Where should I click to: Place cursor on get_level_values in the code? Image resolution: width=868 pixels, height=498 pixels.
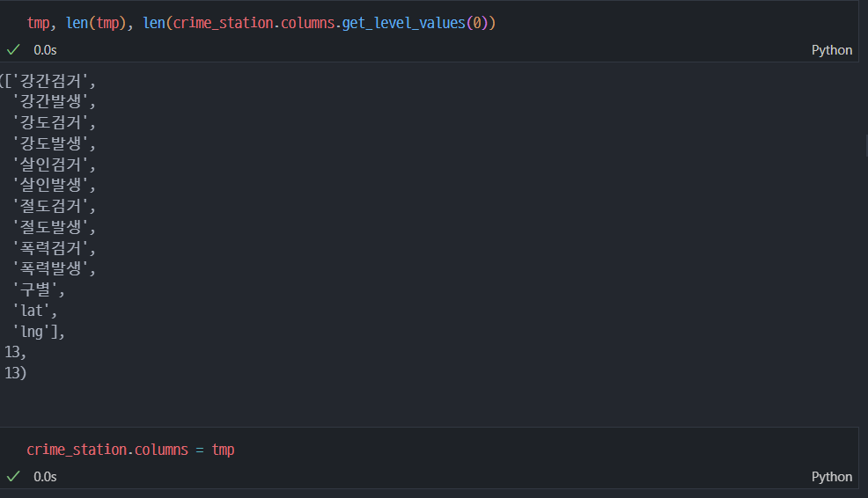click(x=403, y=23)
